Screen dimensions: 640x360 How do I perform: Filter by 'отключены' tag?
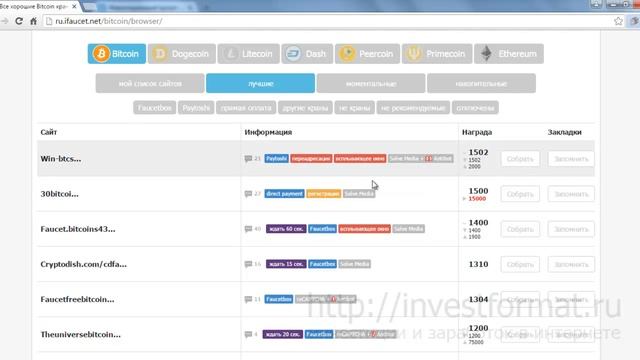pos(475,108)
